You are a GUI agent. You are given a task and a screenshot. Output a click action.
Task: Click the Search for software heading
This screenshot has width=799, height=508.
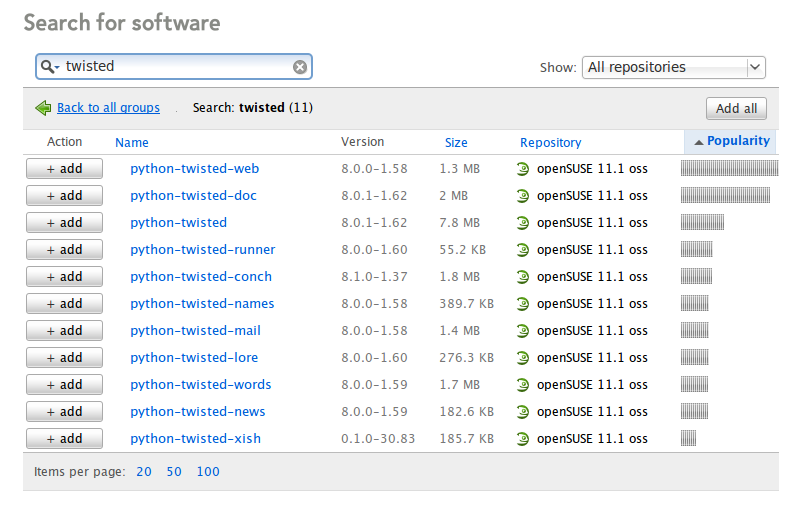[x=122, y=23]
